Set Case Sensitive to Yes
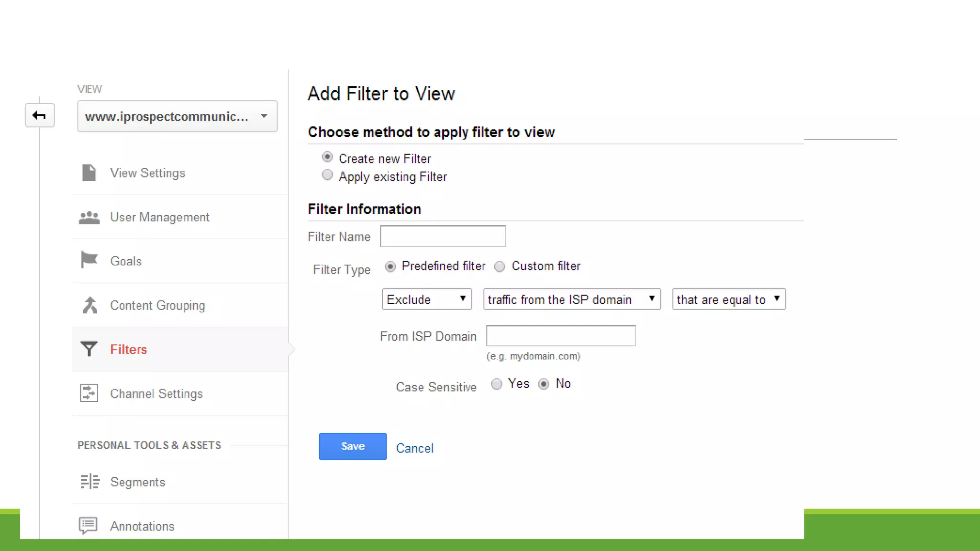The image size is (980, 551). (497, 384)
